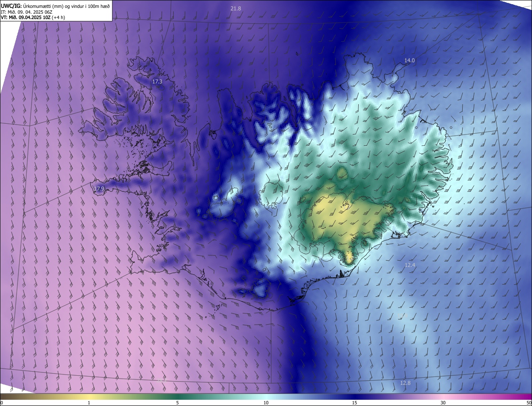Click the 12.4 value label on the map

click(x=410, y=265)
